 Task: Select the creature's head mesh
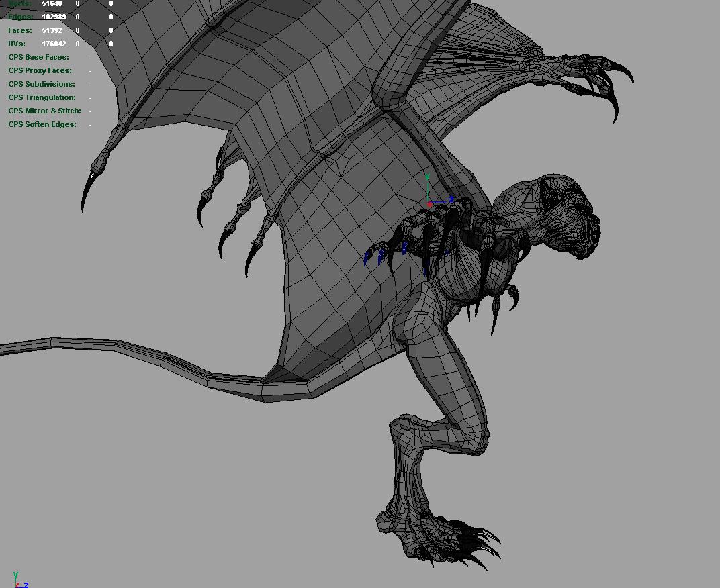pos(564,215)
